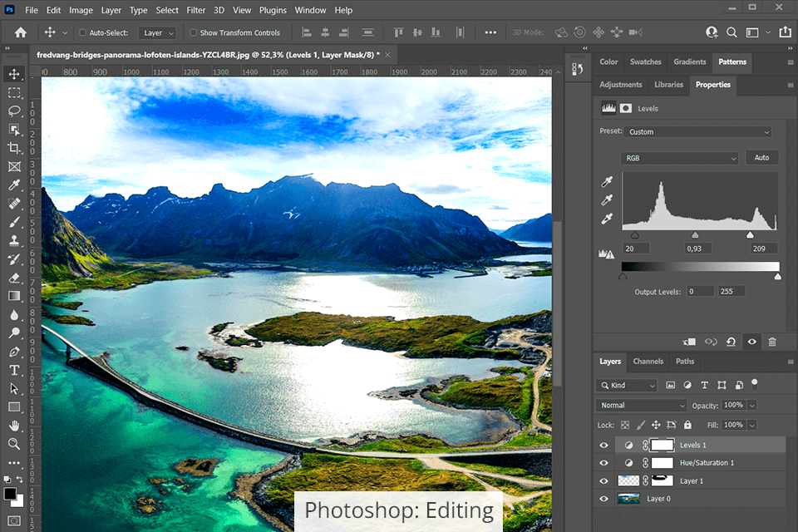Select the Rectangle shape tool
This screenshot has width=798, height=532.
14,406
